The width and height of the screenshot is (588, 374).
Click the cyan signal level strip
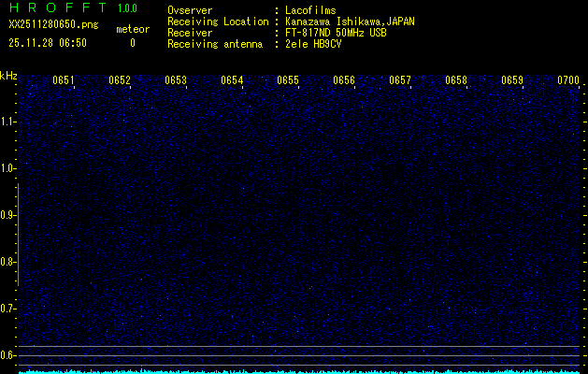click(x=299, y=370)
